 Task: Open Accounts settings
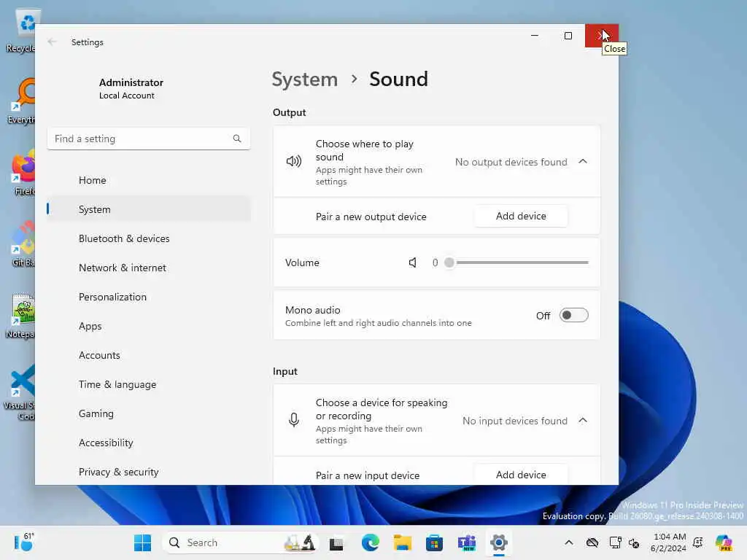[x=149, y=355]
